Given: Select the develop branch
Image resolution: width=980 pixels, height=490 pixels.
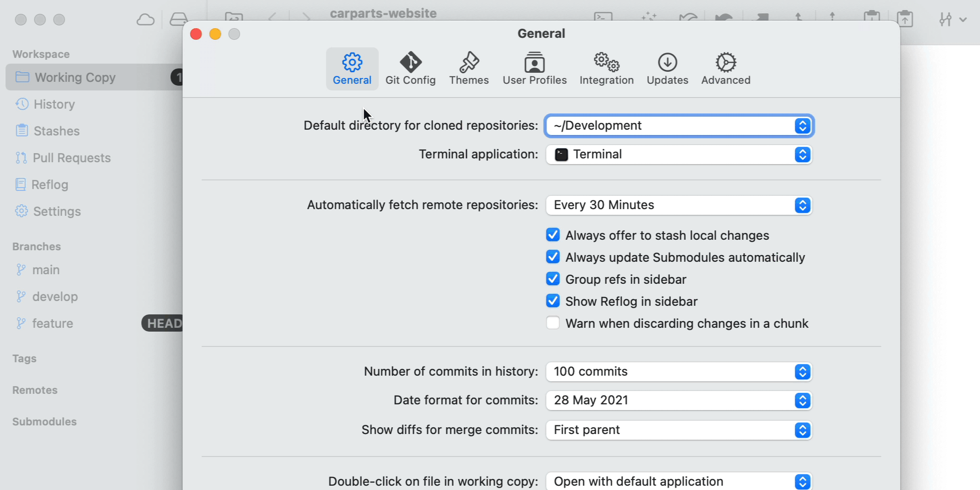Looking at the screenshot, I should [x=55, y=297].
